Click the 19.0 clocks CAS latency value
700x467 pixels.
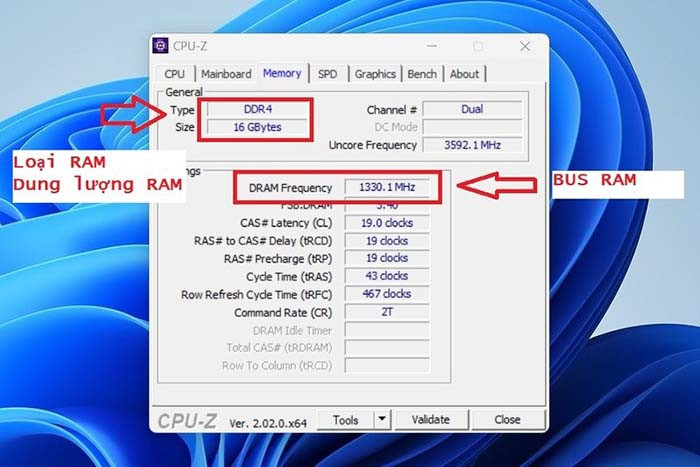(387, 223)
